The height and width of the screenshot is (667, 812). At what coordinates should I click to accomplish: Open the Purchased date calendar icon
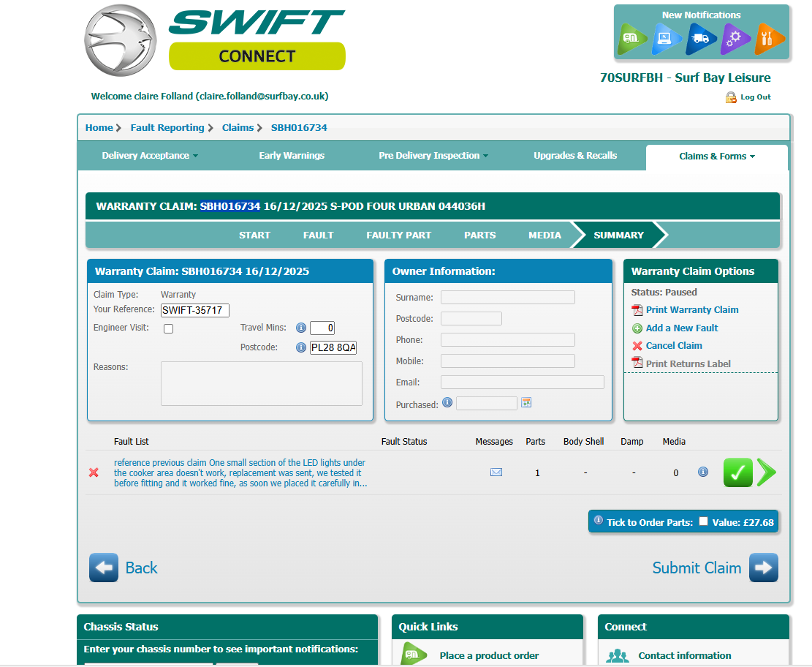click(x=526, y=402)
